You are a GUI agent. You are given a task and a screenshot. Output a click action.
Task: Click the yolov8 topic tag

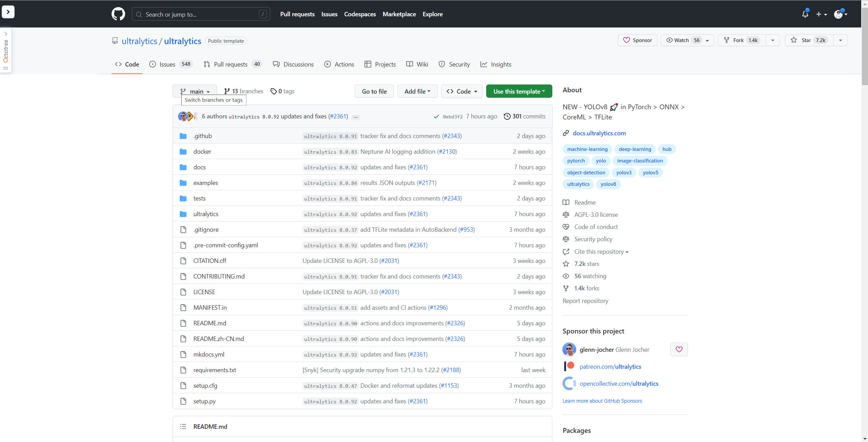click(x=608, y=184)
